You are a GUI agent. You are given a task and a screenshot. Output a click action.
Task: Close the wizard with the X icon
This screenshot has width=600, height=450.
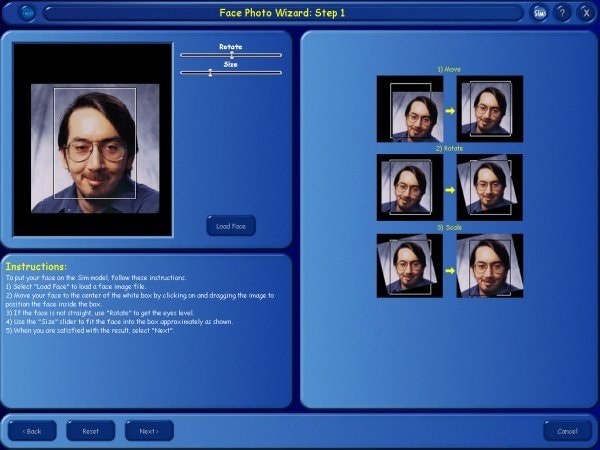[x=585, y=13]
